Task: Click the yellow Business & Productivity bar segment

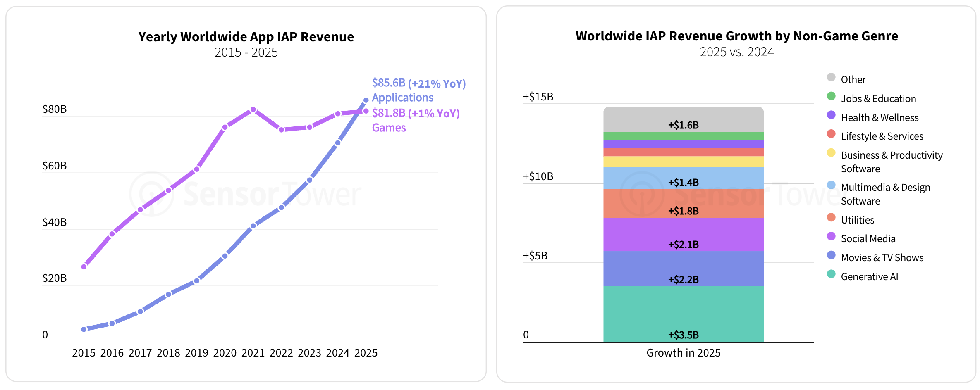Action: coord(684,162)
